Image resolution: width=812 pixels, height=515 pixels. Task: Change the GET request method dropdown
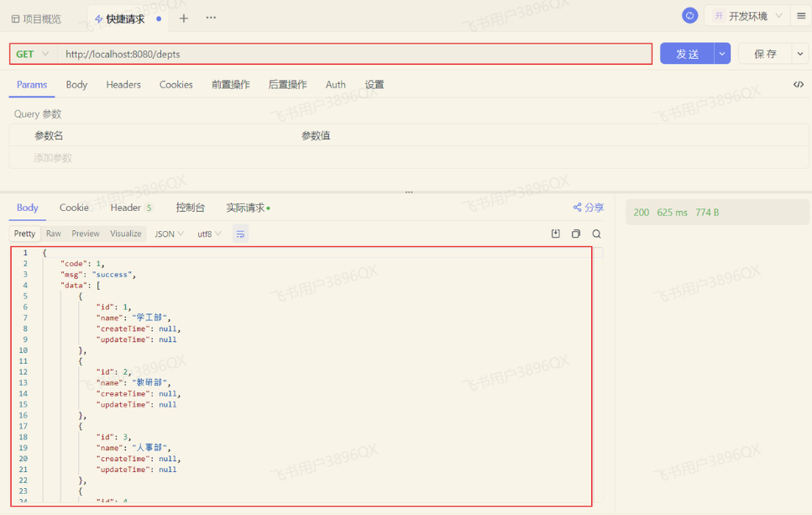32,54
